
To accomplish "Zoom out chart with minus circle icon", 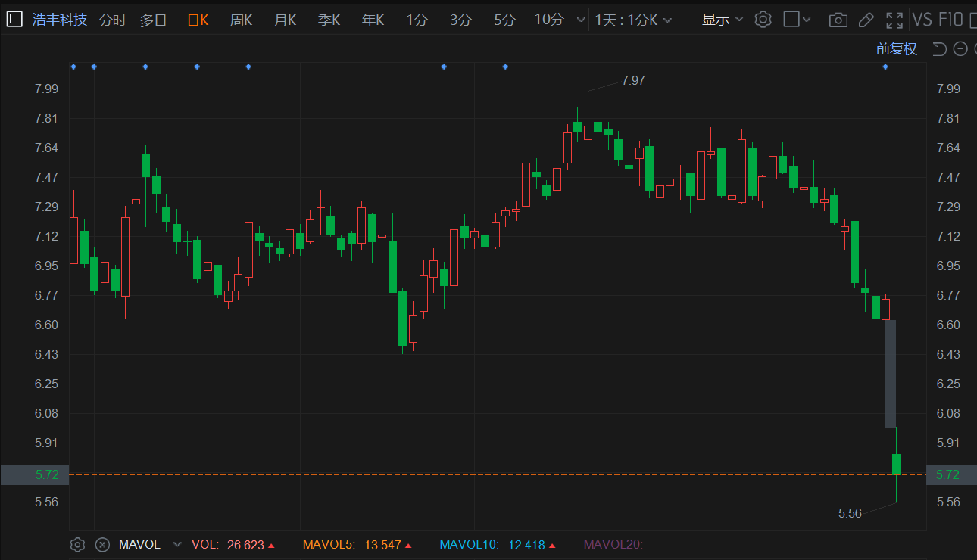I will click(x=960, y=49).
